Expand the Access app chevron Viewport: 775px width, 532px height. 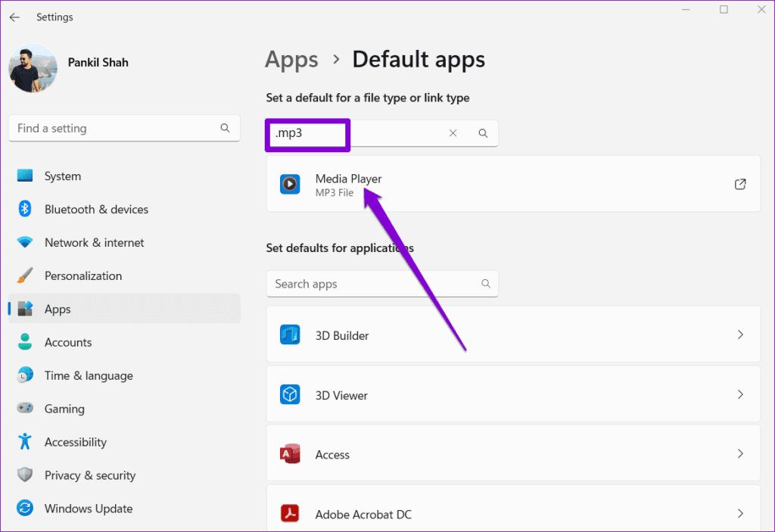coord(740,454)
